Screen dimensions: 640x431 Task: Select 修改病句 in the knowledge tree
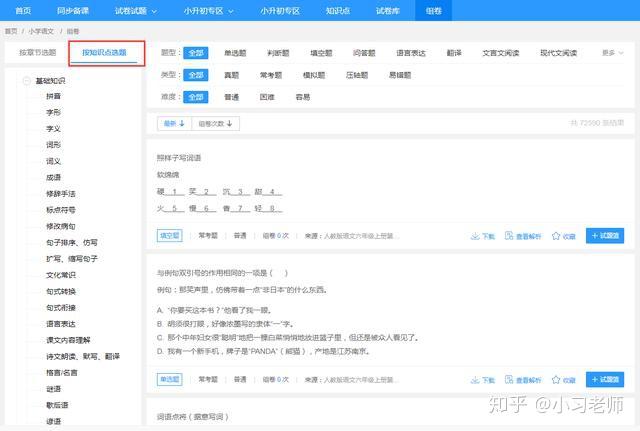[61, 226]
